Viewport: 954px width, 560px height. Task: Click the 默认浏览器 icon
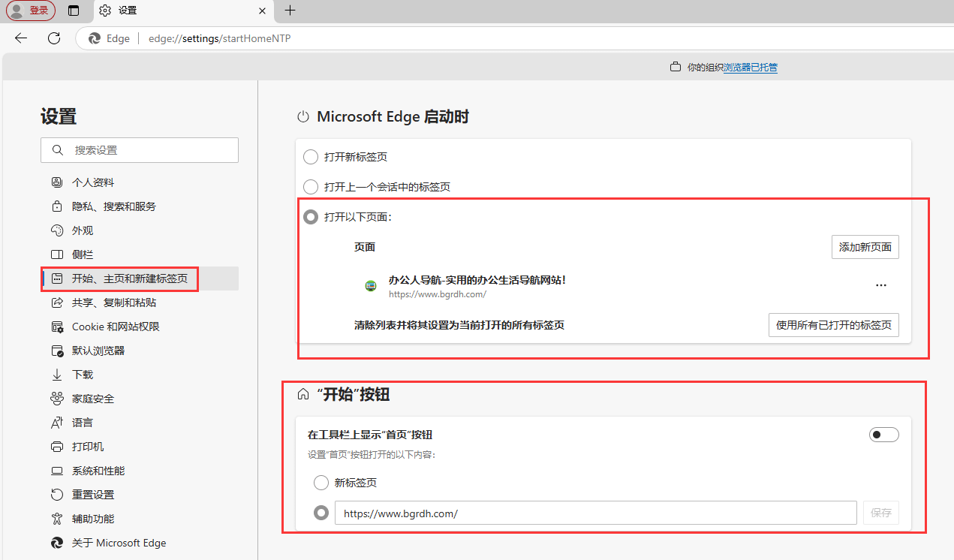pyautogui.click(x=57, y=351)
